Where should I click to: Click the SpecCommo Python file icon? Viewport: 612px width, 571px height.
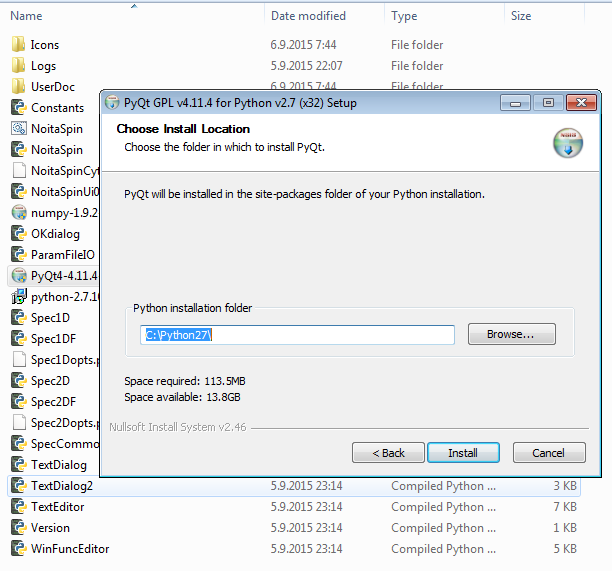pos(18,444)
